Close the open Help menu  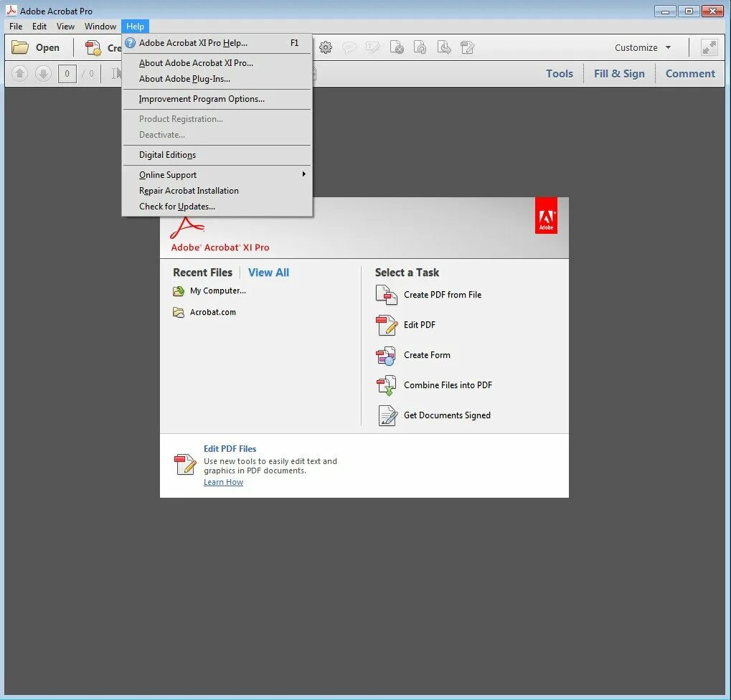(135, 27)
